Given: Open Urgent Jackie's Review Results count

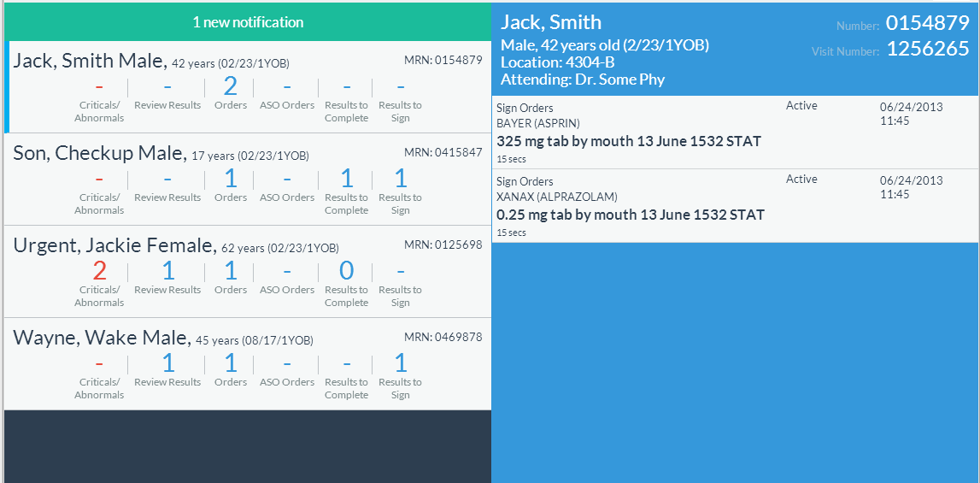Looking at the screenshot, I should (x=167, y=271).
